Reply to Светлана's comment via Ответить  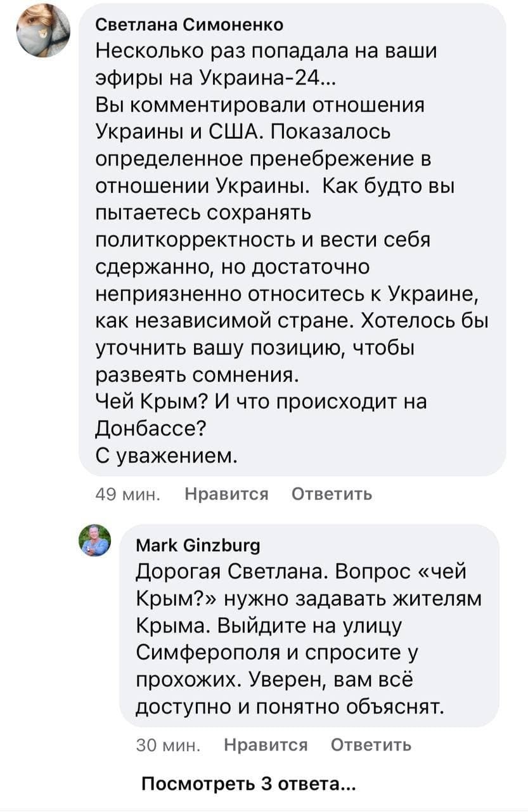[x=332, y=494]
